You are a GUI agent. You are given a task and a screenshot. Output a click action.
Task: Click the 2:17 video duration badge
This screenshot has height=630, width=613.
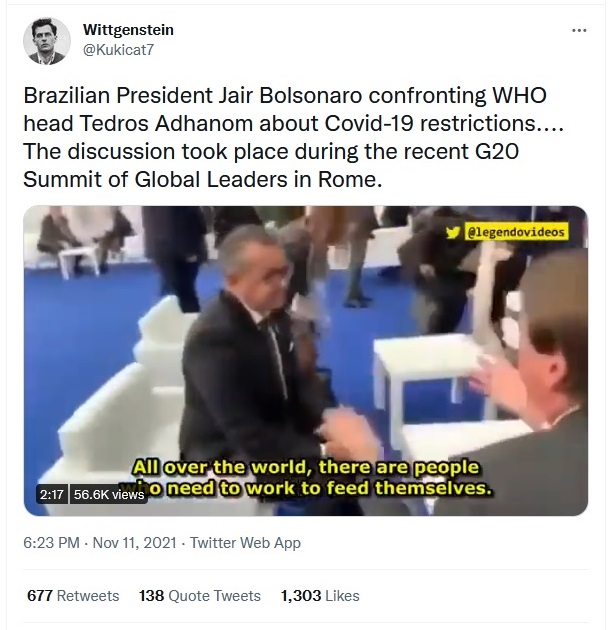pyautogui.click(x=52, y=494)
